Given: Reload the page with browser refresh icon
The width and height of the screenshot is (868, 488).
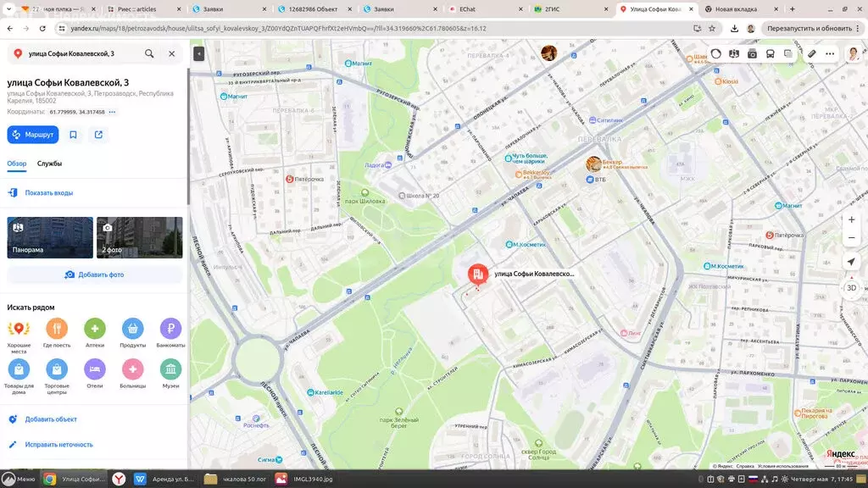Looking at the screenshot, I should tap(42, 28).
